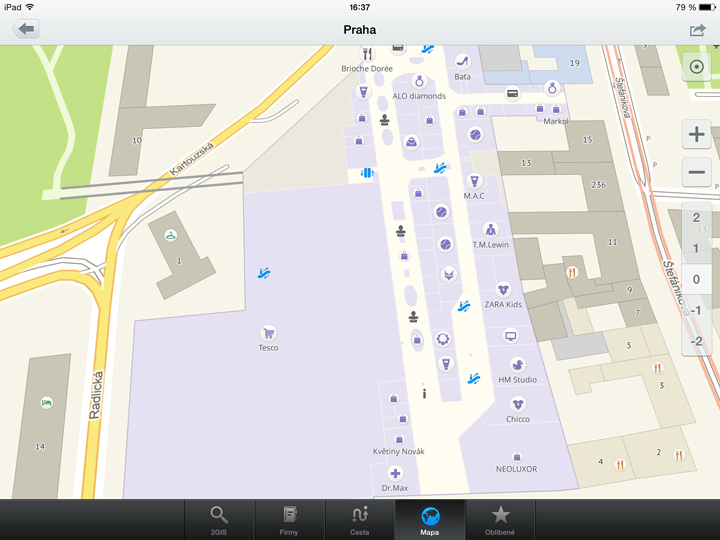Zoom in with the plus button
This screenshot has height=540, width=720.
pyautogui.click(x=696, y=134)
